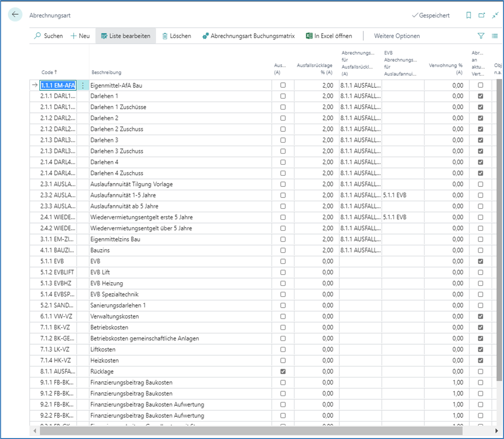Open Beschreibung column header options
This screenshot has height=439, width=504.
pos(106,72)
